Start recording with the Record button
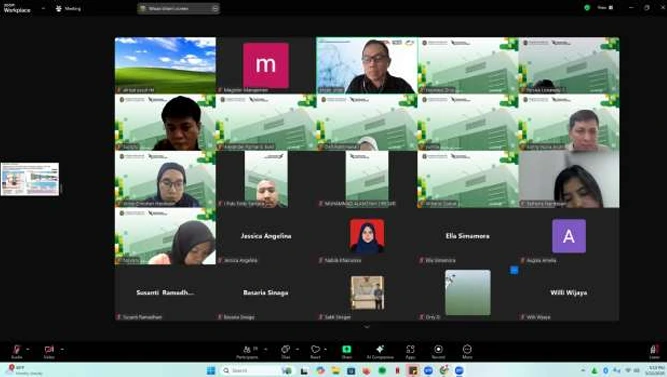667x377 pixels. [x=438, y=351]
